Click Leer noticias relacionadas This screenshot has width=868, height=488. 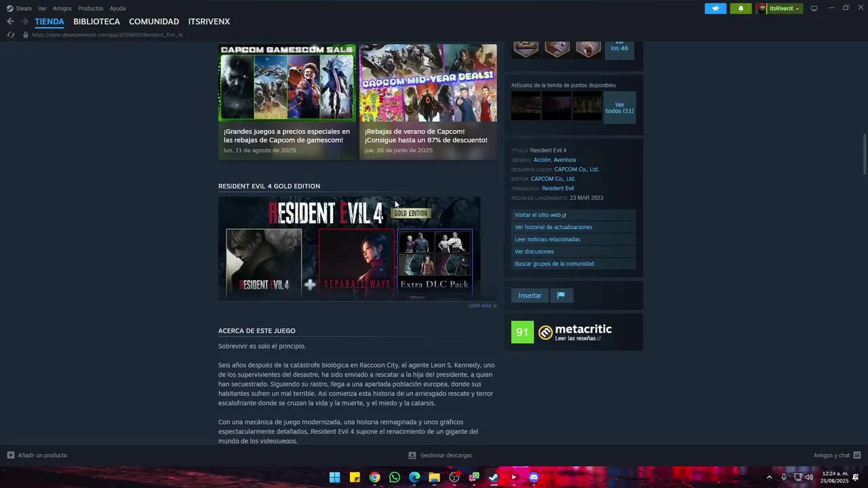pyautogui.click(x=574, y=239)
